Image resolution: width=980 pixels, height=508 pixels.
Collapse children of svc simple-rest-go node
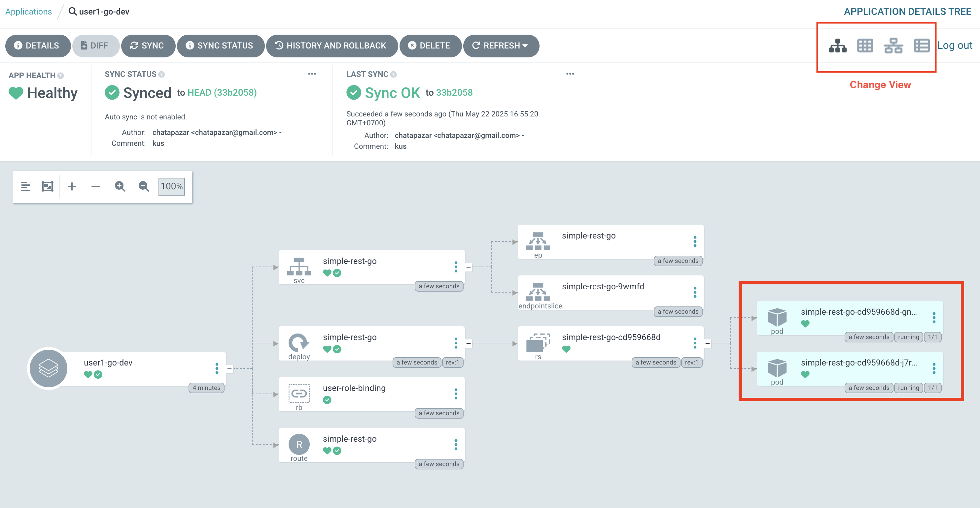pos(468,267)
